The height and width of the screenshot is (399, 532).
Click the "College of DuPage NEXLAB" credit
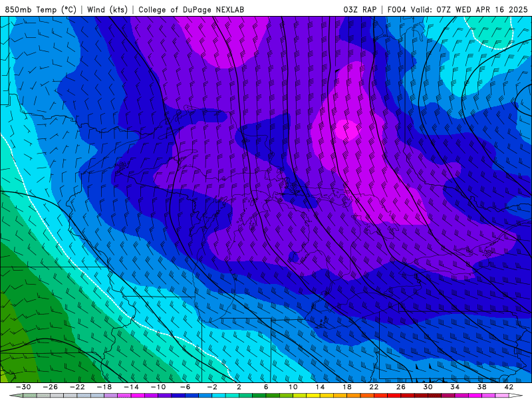tap(191, 9)
